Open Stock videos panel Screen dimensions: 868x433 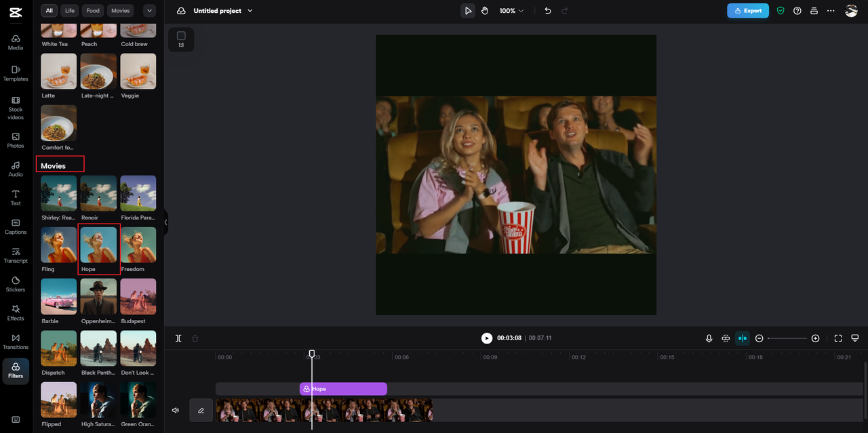coord(16,108)
